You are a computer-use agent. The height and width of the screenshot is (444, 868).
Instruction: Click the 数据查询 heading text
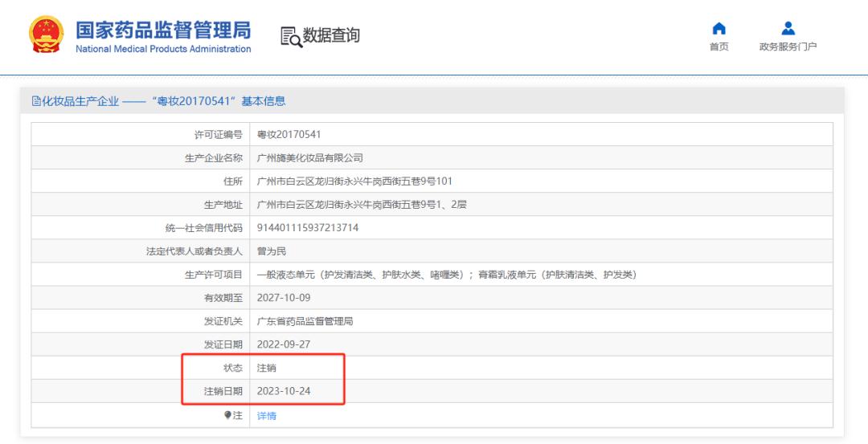click(331, 35)
